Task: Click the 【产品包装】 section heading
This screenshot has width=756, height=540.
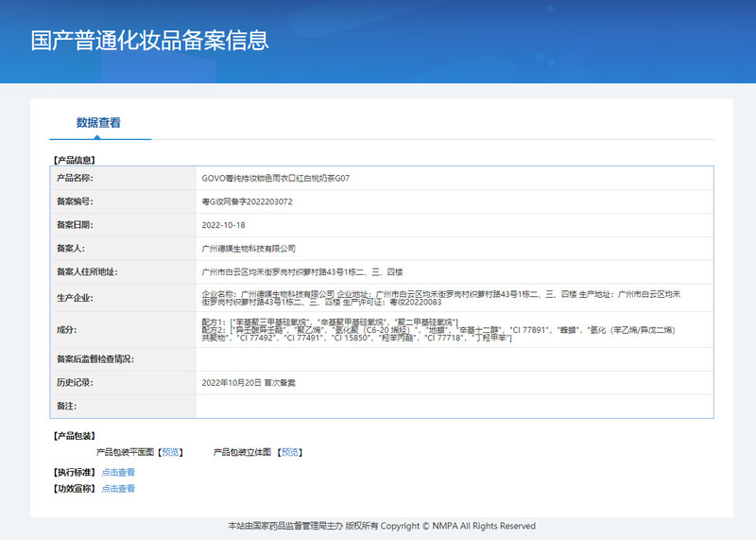Action: 74,436
